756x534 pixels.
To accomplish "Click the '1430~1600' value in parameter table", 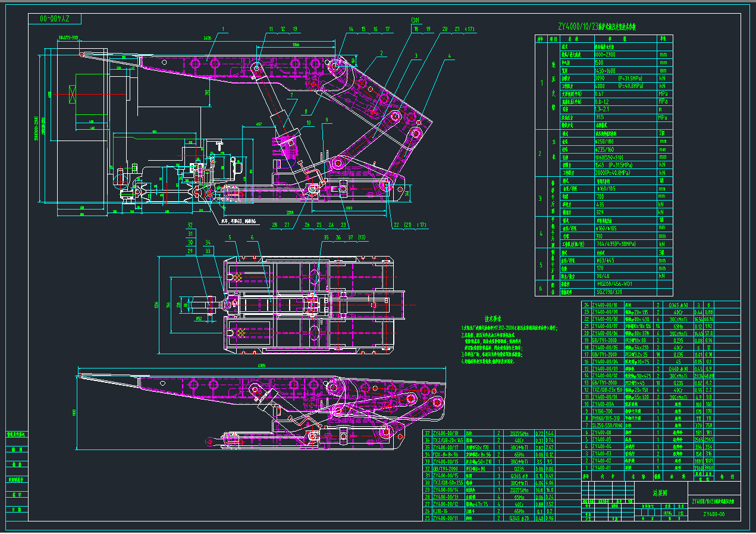I will coord(605,70).
